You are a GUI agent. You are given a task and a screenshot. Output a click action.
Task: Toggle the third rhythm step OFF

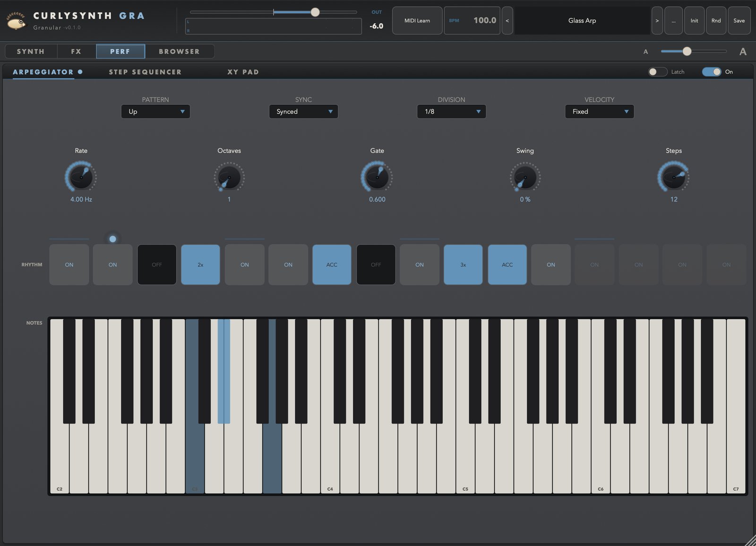157,265
